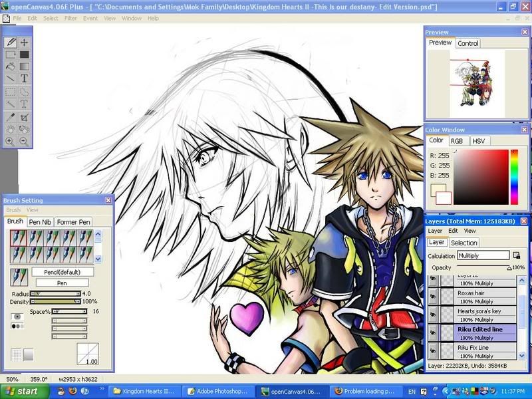Select the Paint Bucket fill tool
Viewport: 532px width, 399px height.
(x=11, y=66)
